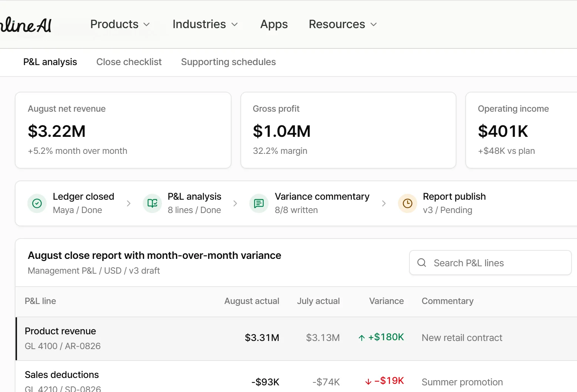Click the Summer promotion commentary
The width and height of the screenshot is (577, 392).
point(462,382)
